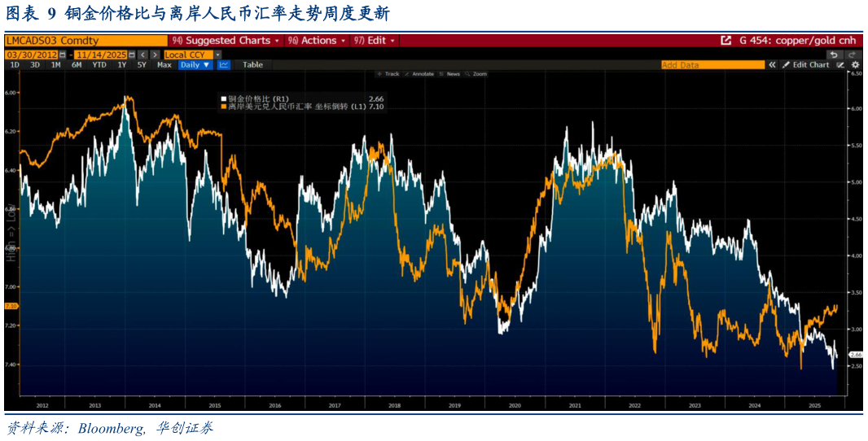Open the Actions menu
868x441 pixels.
point(317,40)
